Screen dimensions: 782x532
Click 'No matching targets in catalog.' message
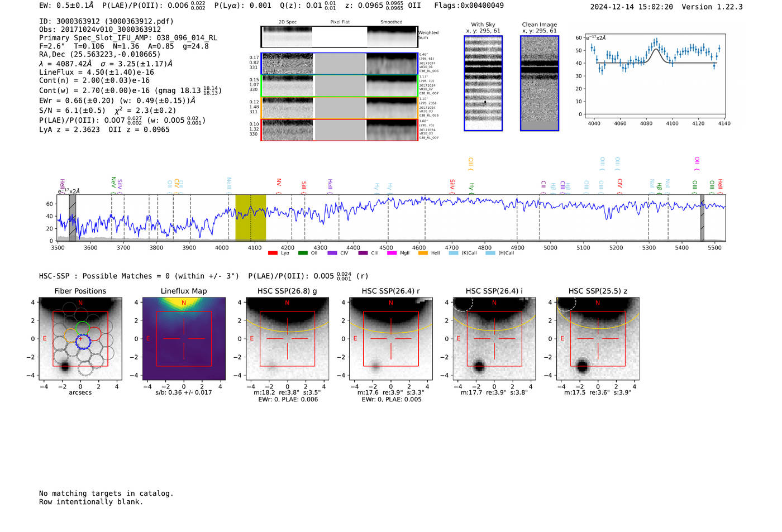pos(106,493)
